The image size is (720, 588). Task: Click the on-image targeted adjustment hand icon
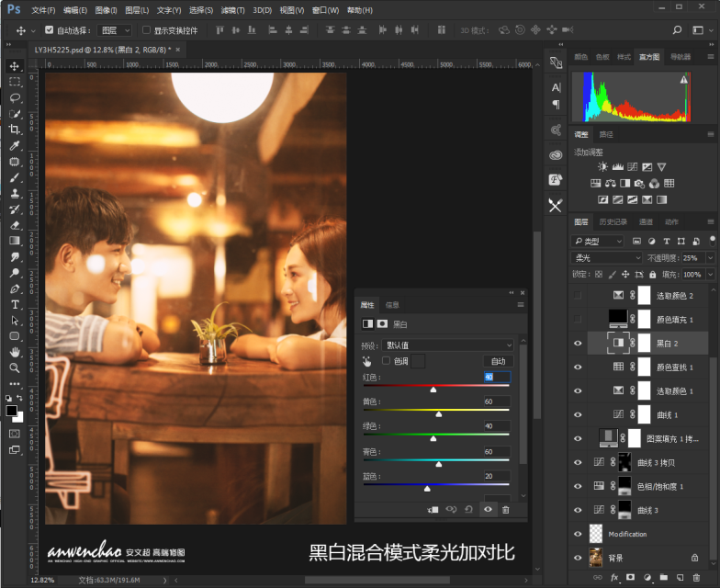click(x=367, y=361)
